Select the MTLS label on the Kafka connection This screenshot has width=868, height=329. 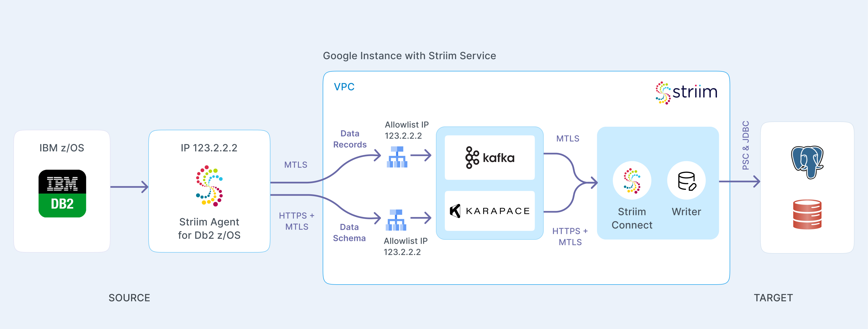pos(568,138)
